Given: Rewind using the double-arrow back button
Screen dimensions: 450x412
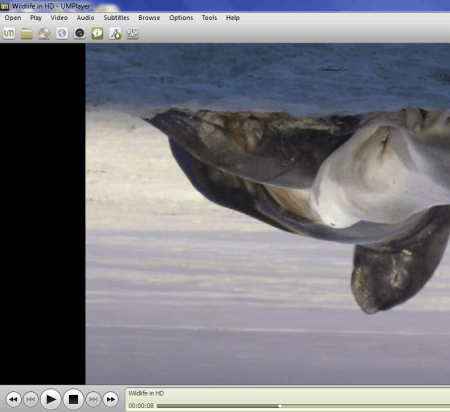Looking at the screenshot, I should (13, 399).
